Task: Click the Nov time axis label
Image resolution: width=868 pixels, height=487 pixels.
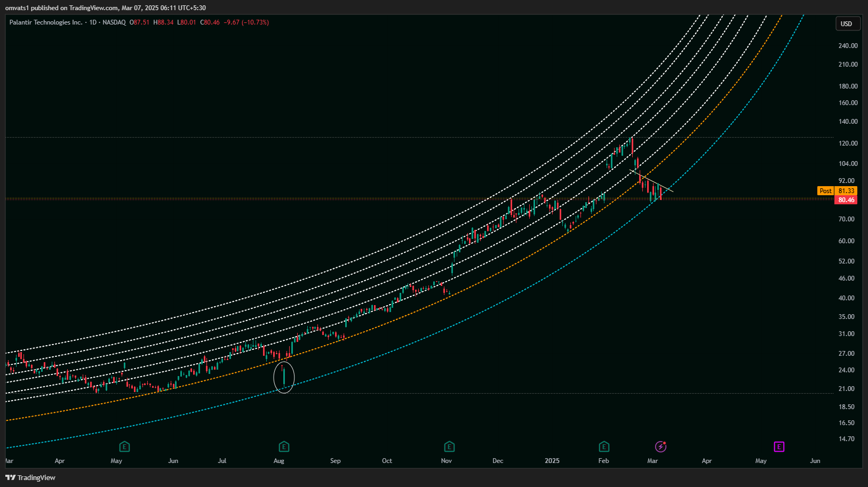Action: (x=447, y=461)
